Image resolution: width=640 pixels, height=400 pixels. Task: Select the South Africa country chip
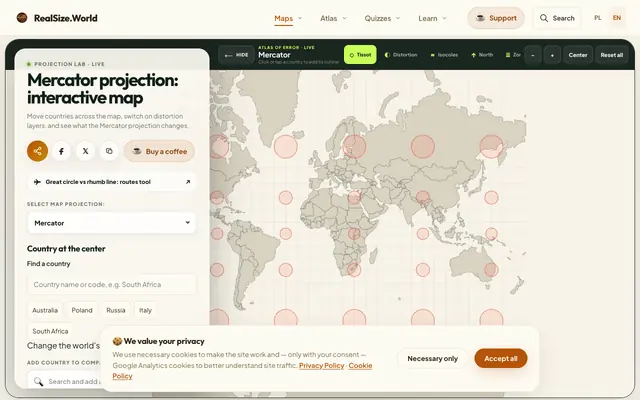pyautogui.click(x=50, y=331)
